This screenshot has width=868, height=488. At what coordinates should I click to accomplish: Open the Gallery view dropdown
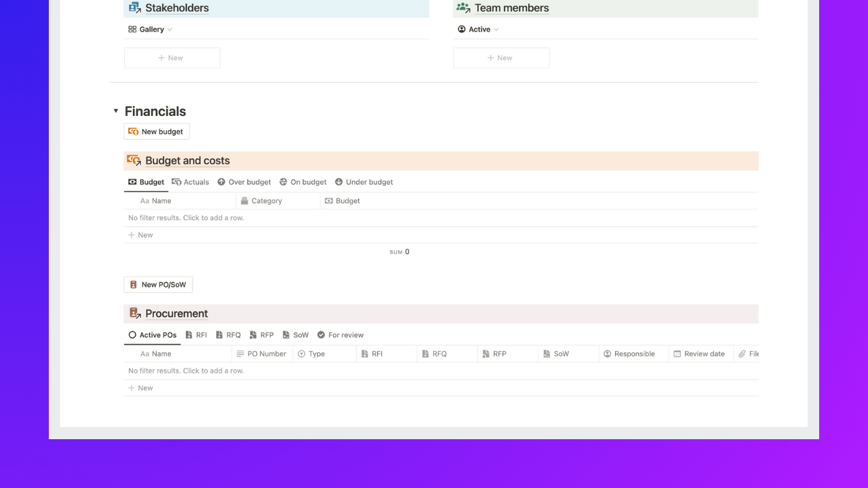151,29
